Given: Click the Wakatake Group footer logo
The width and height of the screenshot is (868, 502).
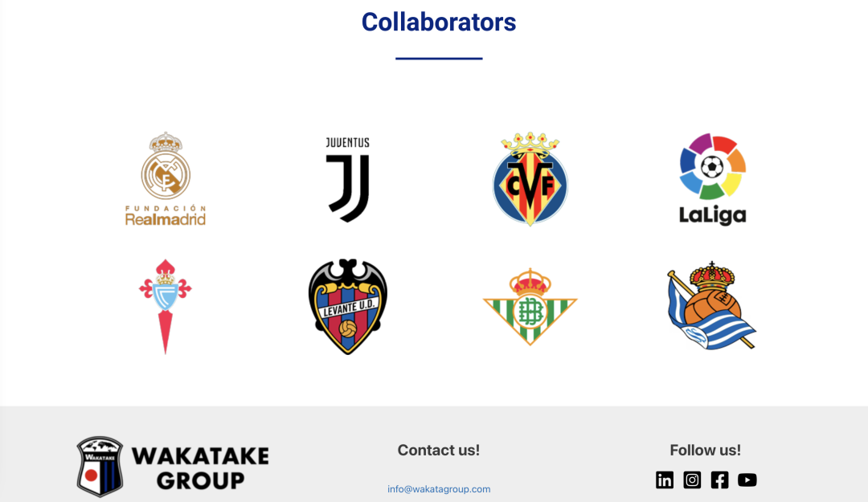Looking at the screenshot, I should tap(173, 467).
